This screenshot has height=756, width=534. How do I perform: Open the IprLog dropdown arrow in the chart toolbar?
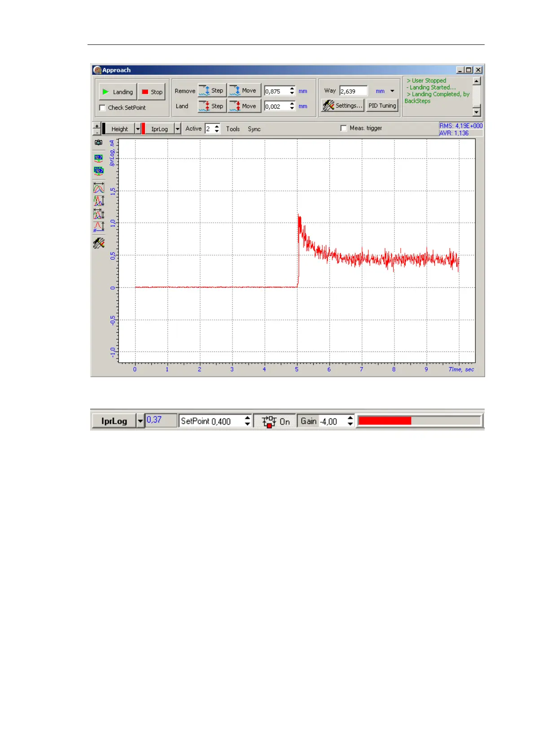pos(177,129)
